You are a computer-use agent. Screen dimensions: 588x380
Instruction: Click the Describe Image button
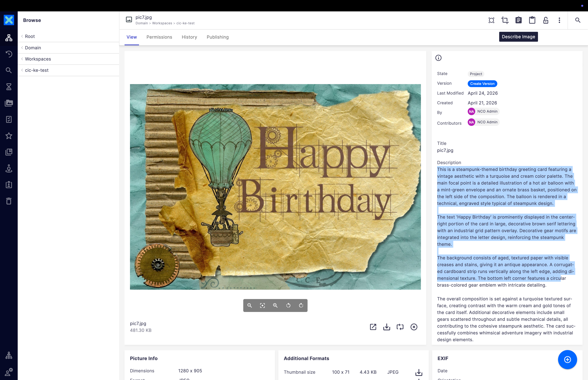click(518, 37)
